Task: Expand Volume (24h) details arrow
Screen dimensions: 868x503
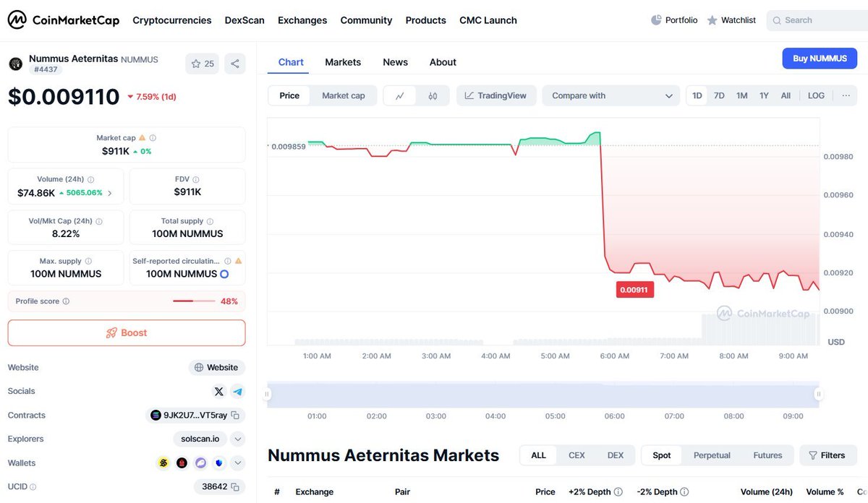Action: click(110, 193)
